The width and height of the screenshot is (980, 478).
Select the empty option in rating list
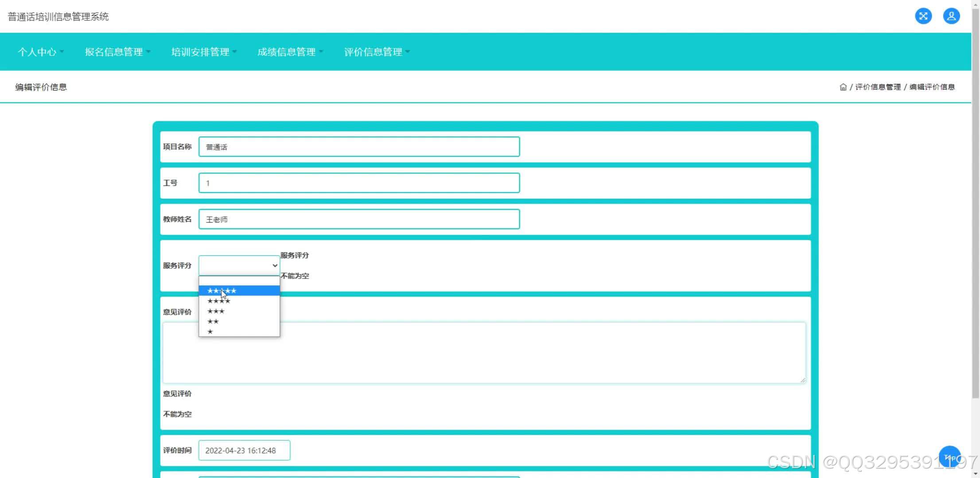click(x=239, y=281)
